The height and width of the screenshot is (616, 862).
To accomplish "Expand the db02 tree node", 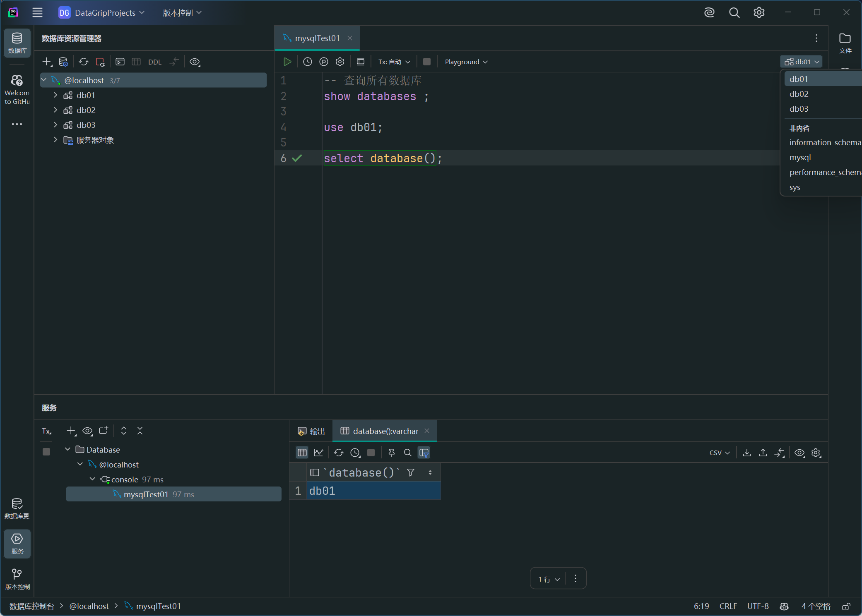I will pos(55,110).
